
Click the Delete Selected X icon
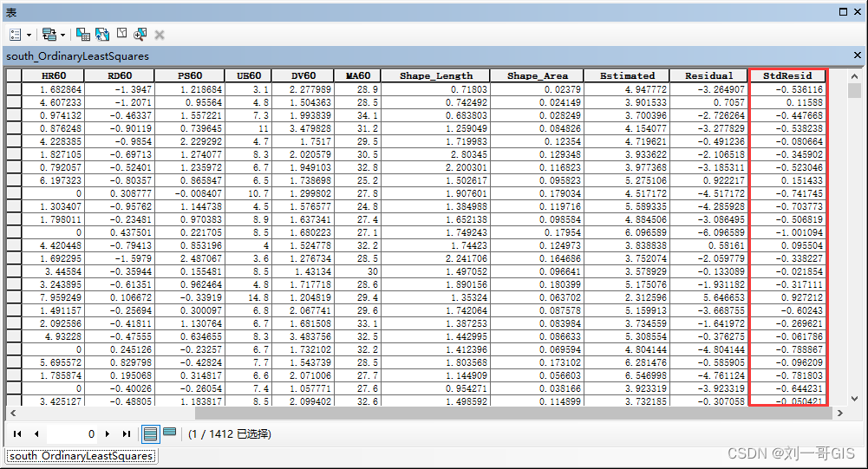tap(160, 35)
